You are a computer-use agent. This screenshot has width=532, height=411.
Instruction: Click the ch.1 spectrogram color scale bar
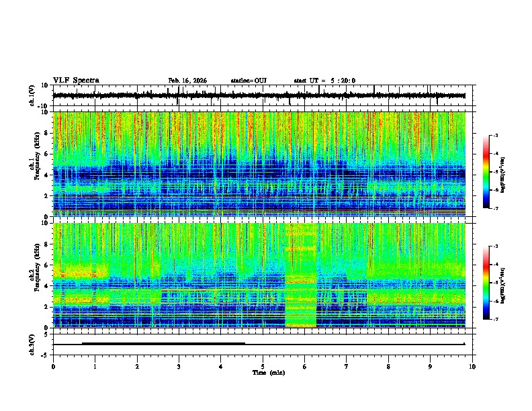tap(486, 172)
